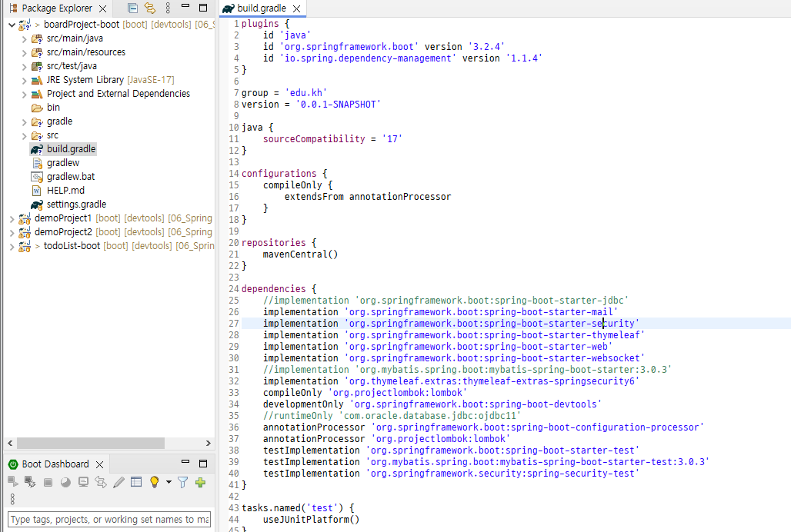Click the Package Explorer horizontal scrollbar thumb
The height and width of the screenshot is (532, 791).
(91, 444)
